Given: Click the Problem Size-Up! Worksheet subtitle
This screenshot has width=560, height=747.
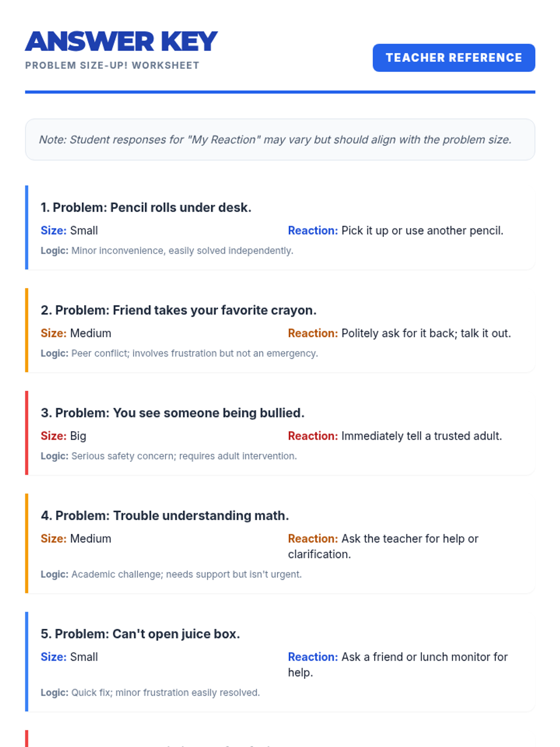Looking at the screenshot, I should (112, 65).
